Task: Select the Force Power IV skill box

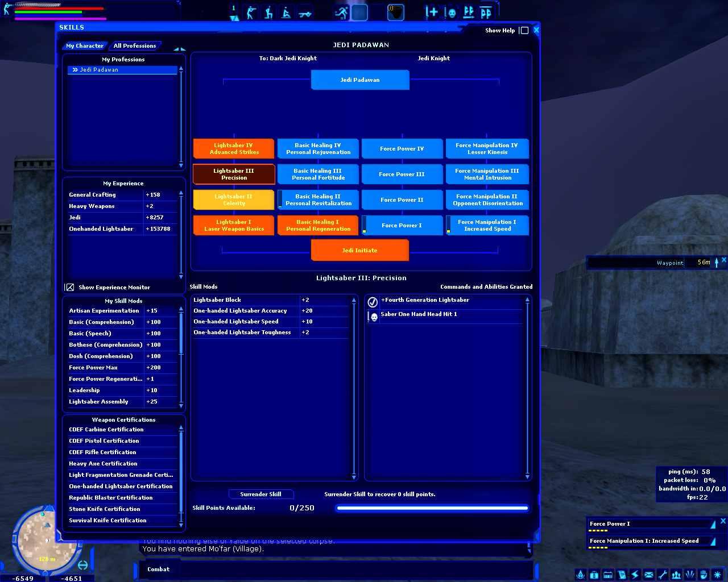Action: 402,148
